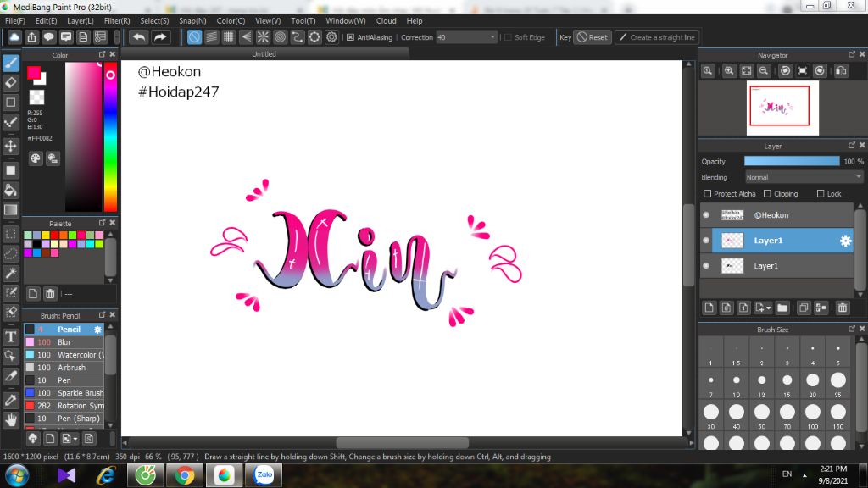Undock the Color panel

102,54
